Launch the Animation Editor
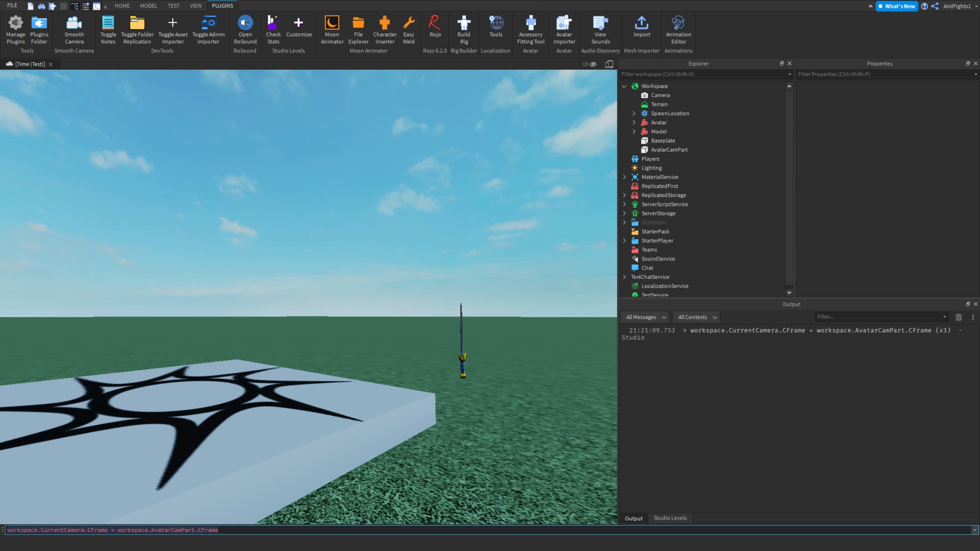Image resolution: width=980 pixels, height=551 pixels. point(678,29)
